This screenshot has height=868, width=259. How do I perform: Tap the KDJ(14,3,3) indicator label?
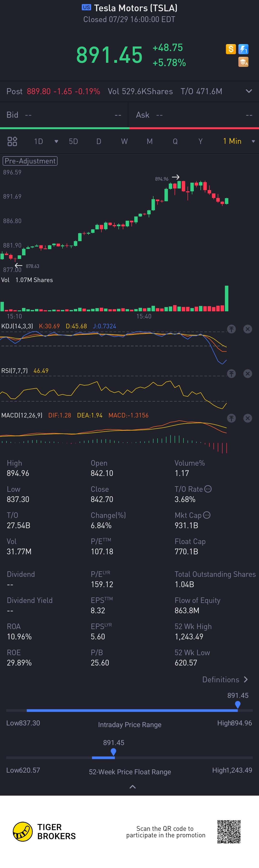pos(17,326)
